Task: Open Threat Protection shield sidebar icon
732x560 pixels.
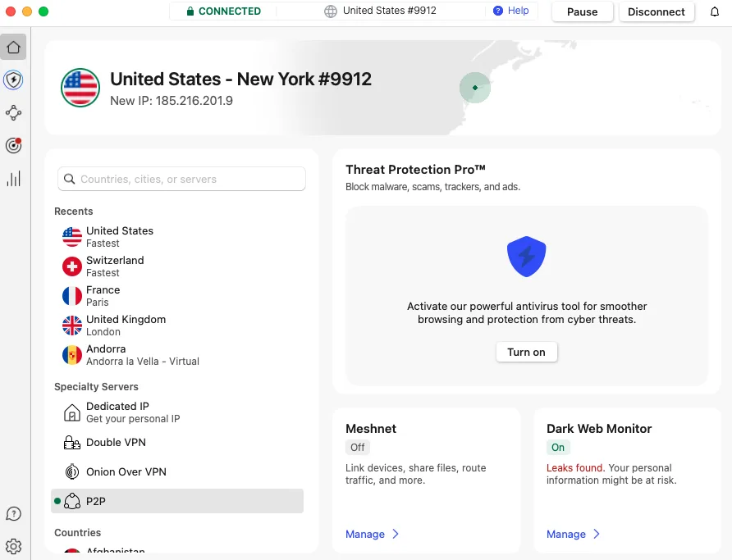Action: tap(13, 80)
